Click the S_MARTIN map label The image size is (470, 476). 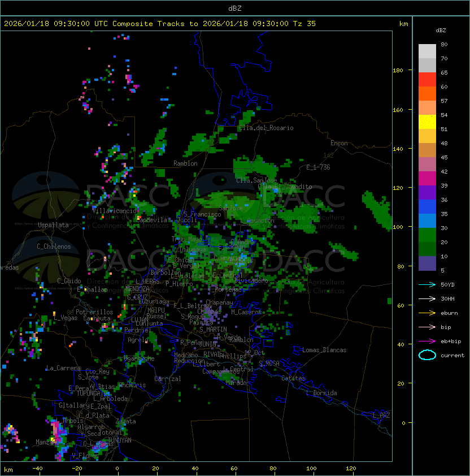tap(213, 330)
